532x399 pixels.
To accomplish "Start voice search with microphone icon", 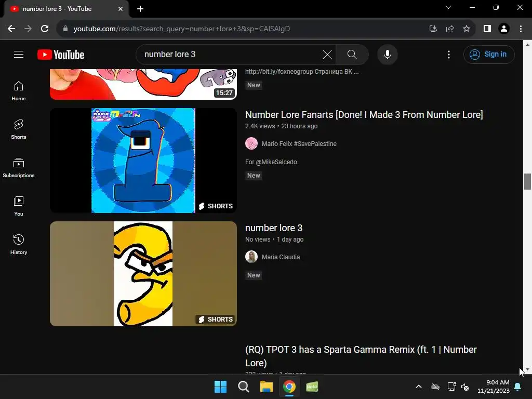I will (x=387, y=54).
